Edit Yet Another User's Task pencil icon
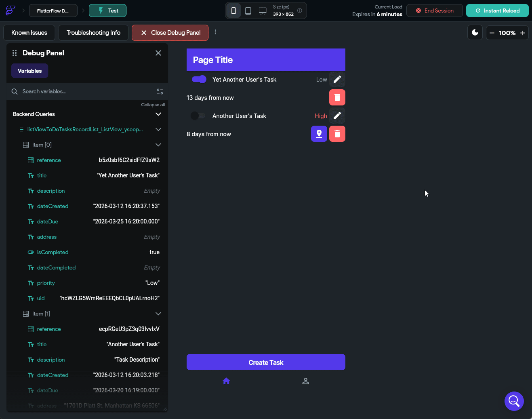Viewport: 532px width, 419px height. [x=337, y=79]
